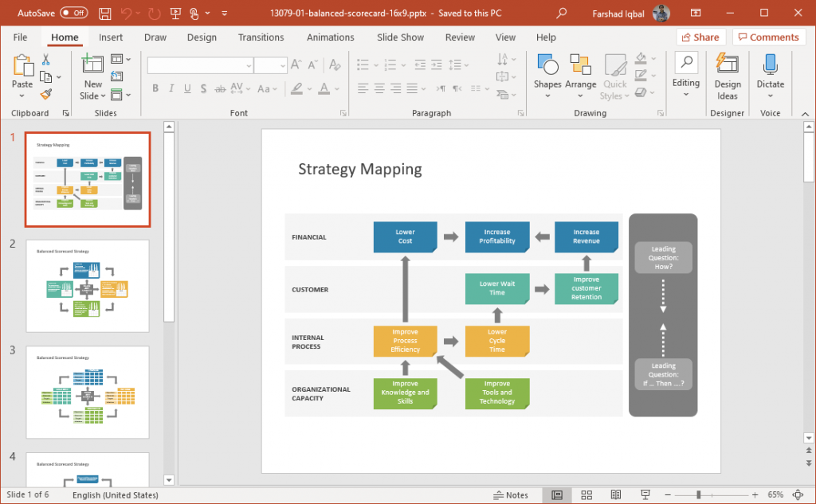This screenshot has height=504, width=816.
Task: Click the Find icon in the Editing group
Action: pos(685,64)
